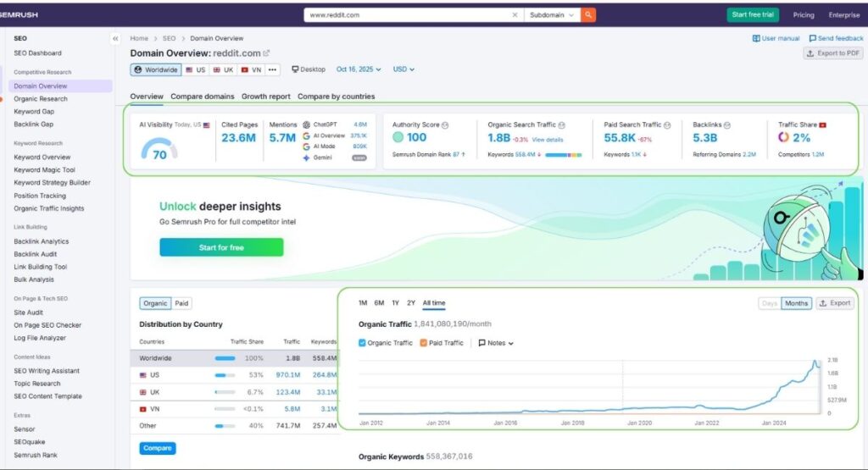Open the Desktop device selector

pos(309,69)
